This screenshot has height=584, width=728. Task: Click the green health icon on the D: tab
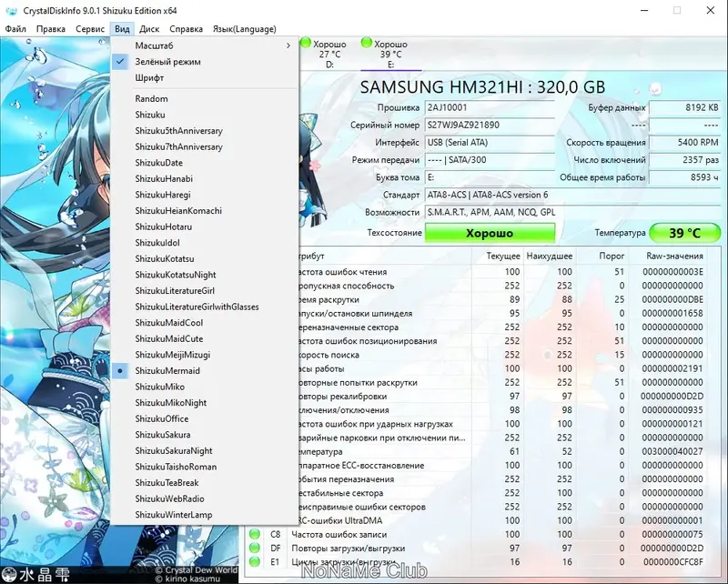pos(306,44)
